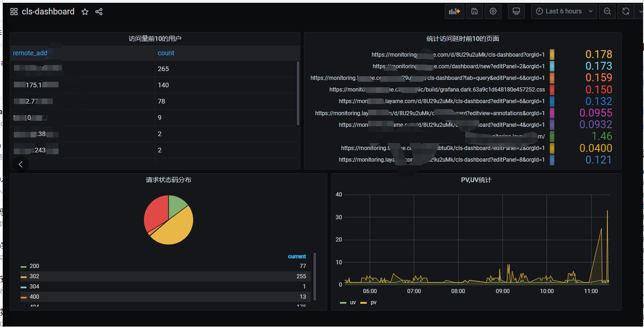
Task: Open the PV,UV统计 panel title menu
Action: pyautogui.click(x=476, y=180)
